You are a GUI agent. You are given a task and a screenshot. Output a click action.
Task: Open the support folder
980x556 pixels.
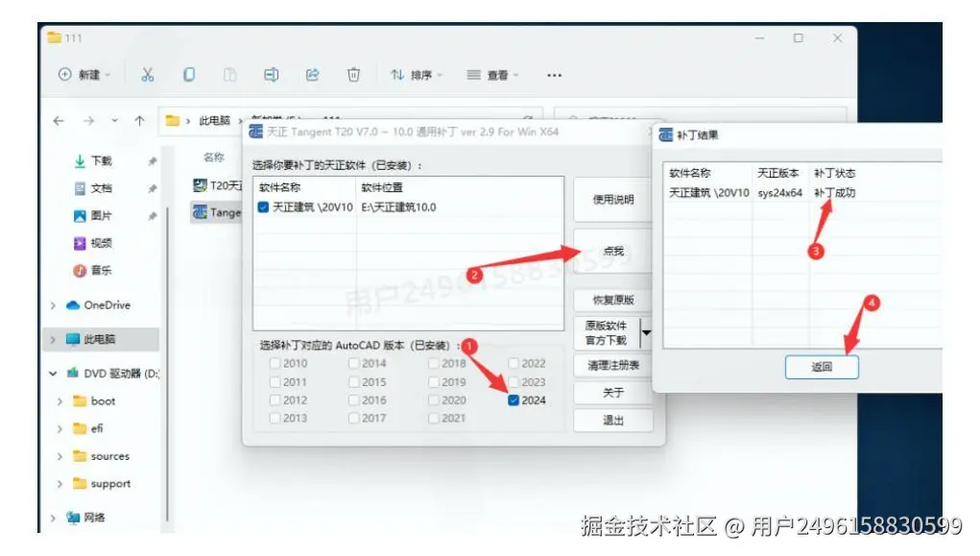click(110, 483)
